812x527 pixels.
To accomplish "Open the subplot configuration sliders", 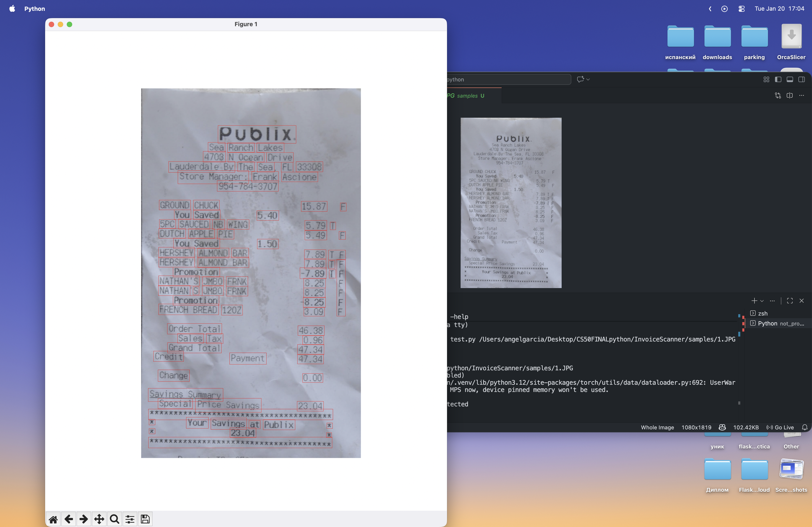I will coord(130,519).
